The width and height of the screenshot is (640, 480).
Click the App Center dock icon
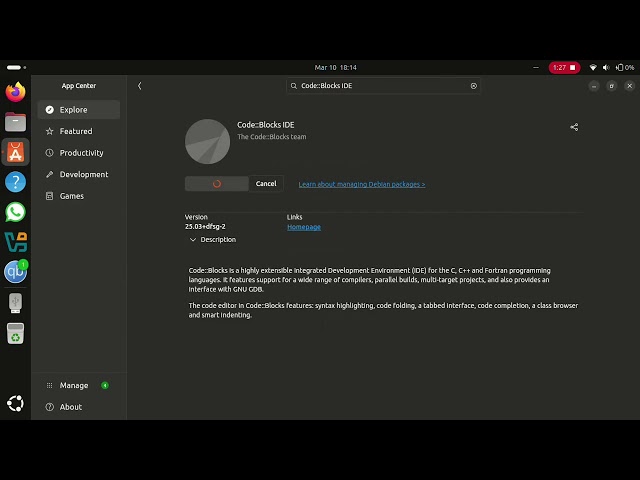(x=16, y=152)
